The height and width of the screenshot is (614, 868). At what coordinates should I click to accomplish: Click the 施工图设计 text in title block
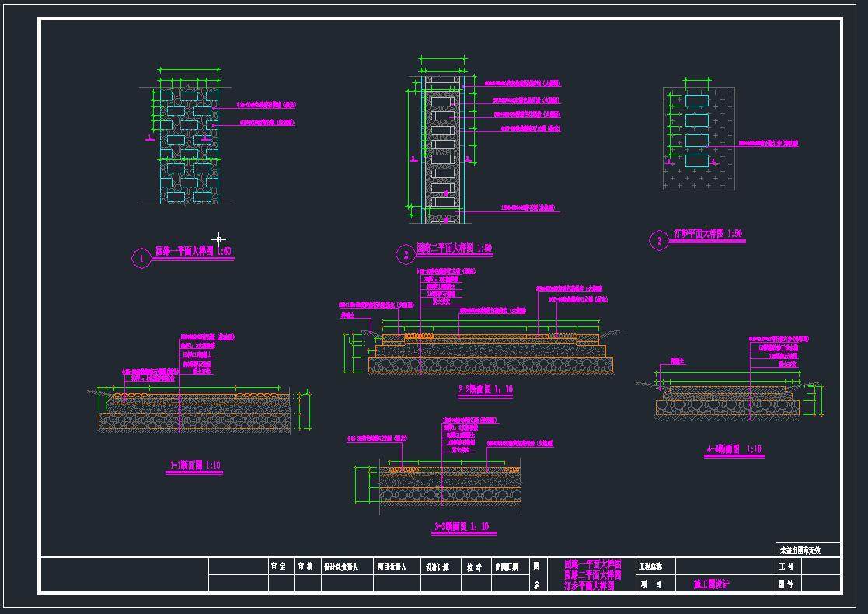tap(711, 584)
